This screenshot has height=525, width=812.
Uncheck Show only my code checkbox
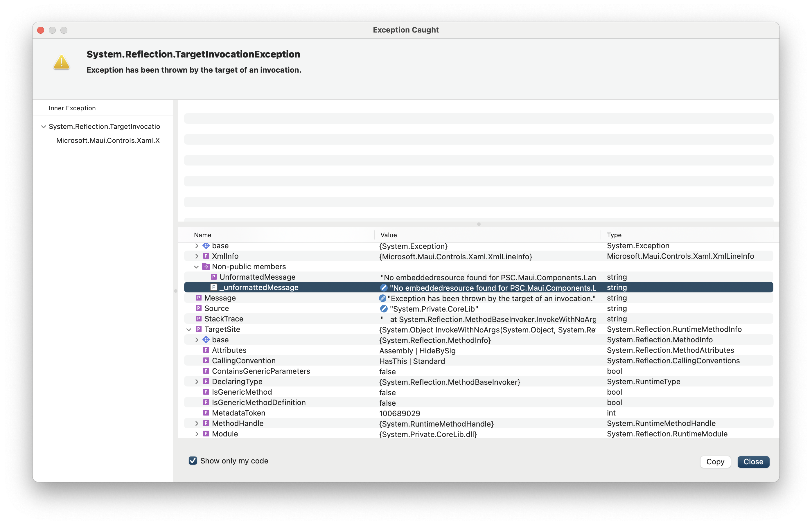pyautogui.click(x=193, y=461)
